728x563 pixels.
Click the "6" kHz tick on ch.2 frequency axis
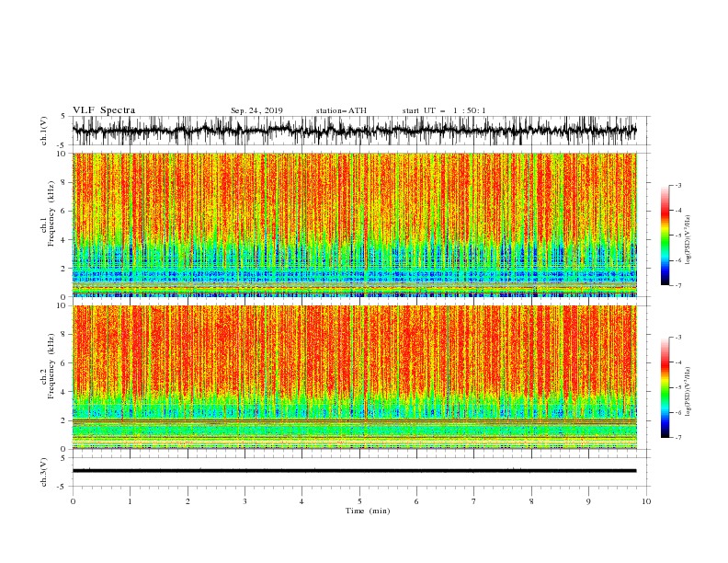[x=64, y=362]
